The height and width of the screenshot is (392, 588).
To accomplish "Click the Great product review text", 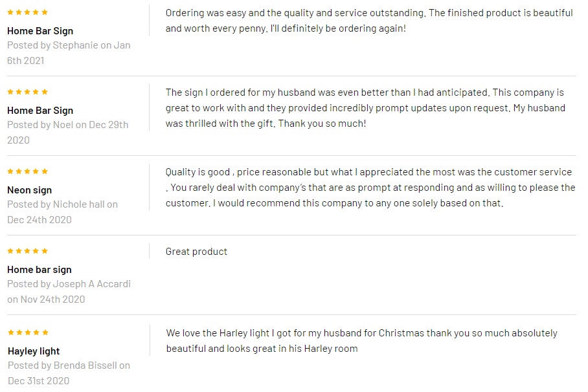I will pyautogui.click(x=196, y=252).
